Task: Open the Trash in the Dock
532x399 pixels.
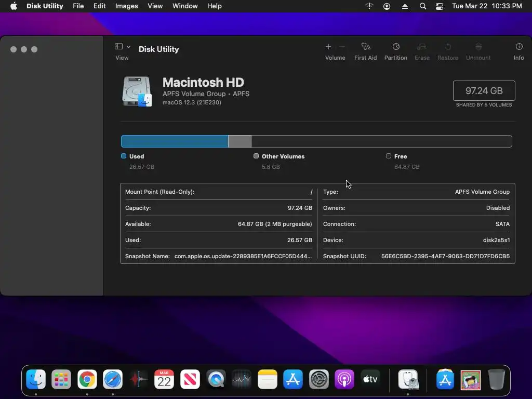Action: [x=496, y=379]
